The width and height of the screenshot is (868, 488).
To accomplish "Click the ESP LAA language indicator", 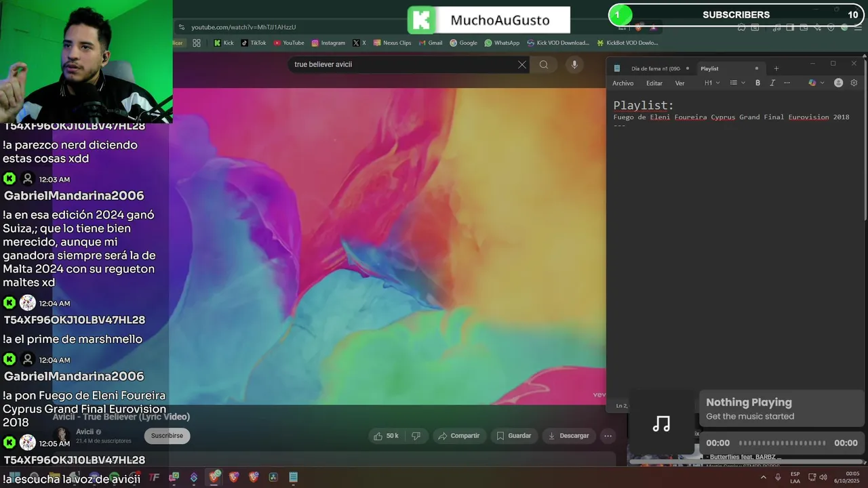I will coord(795,477).
